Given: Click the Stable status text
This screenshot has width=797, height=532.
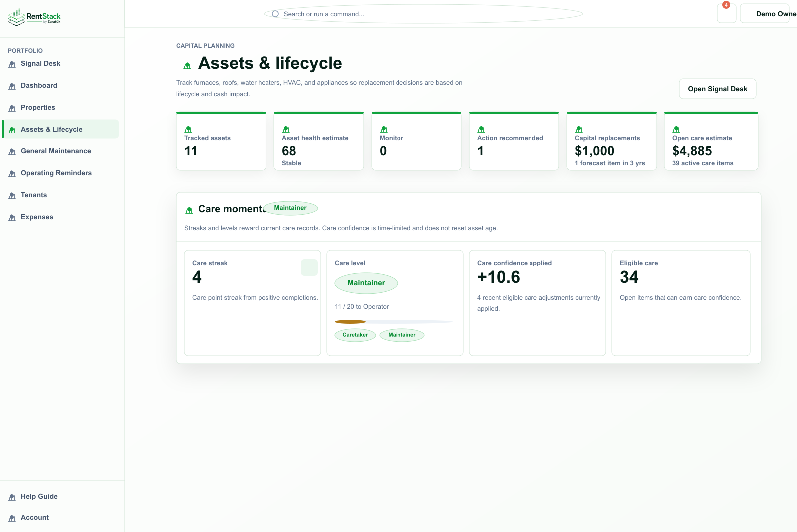Looking at the screenshot, I should 291,163.
